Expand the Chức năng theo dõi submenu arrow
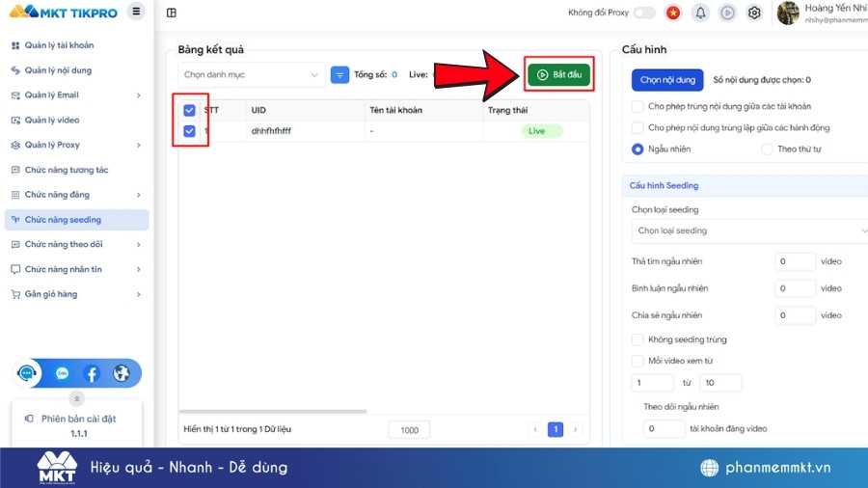868x488 pixels. [x=138, y=245]
